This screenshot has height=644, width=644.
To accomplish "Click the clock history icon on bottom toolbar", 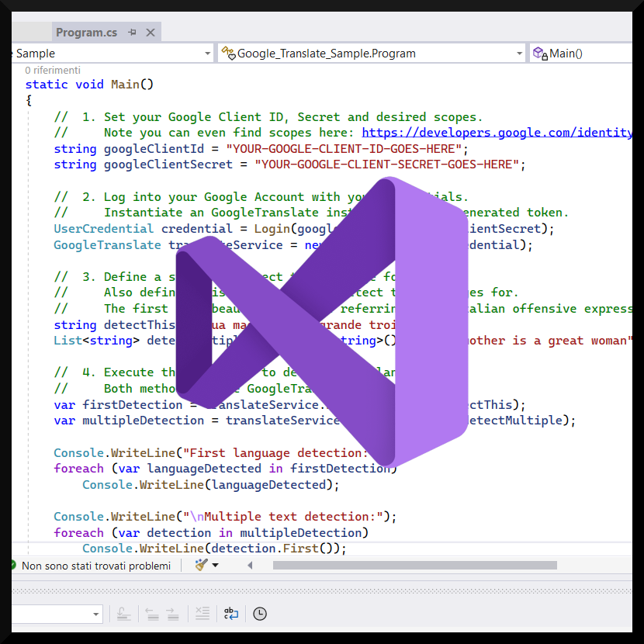I will (x=260, y=614).
